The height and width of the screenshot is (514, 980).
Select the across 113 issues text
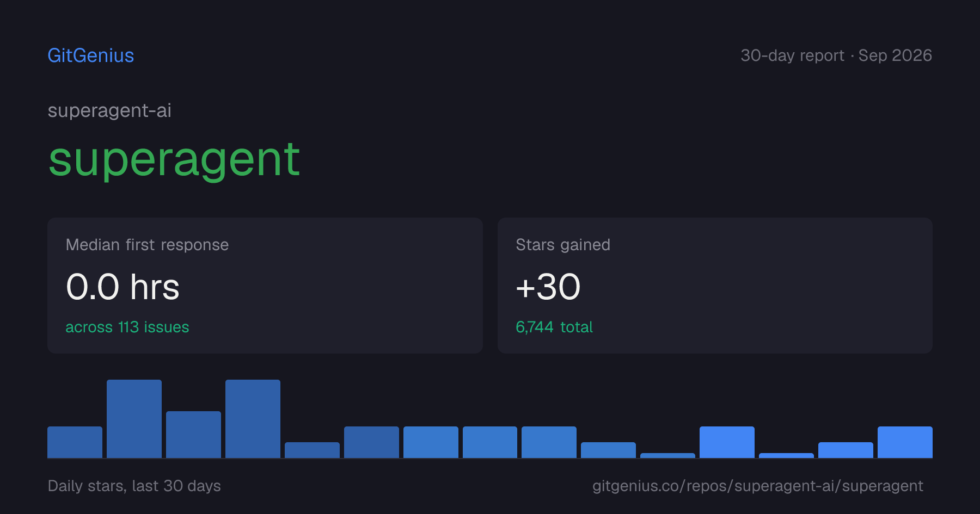[x=127, y=327]
